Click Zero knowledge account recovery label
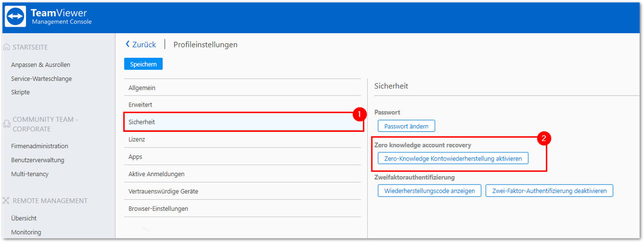Image resolution: width=644 pixels, height=243 pixels. 423,145
